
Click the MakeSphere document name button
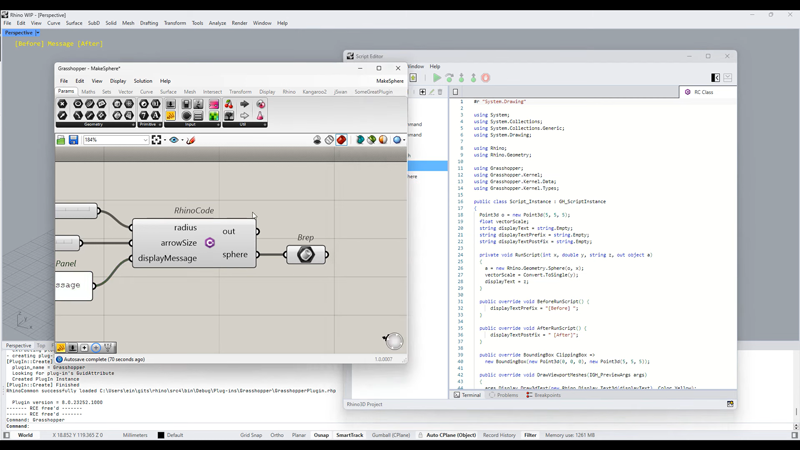pyautogui.click(x=390, y=81)
